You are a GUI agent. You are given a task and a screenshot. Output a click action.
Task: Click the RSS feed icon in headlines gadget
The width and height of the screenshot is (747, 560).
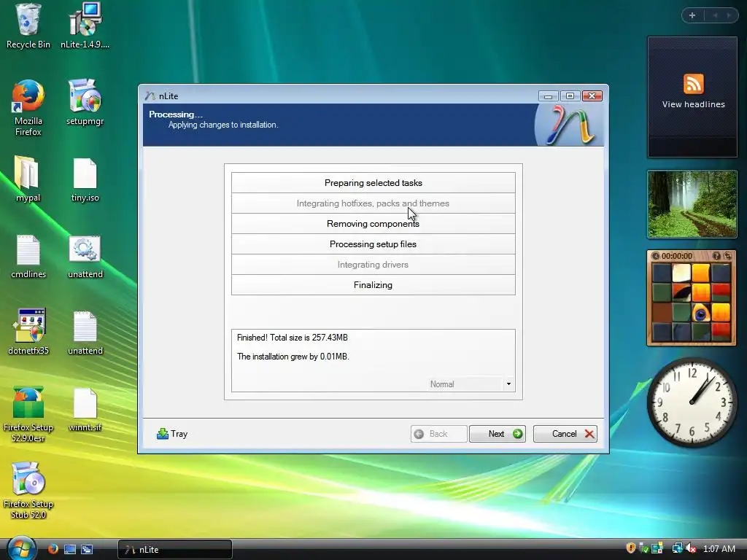point(693,84)
